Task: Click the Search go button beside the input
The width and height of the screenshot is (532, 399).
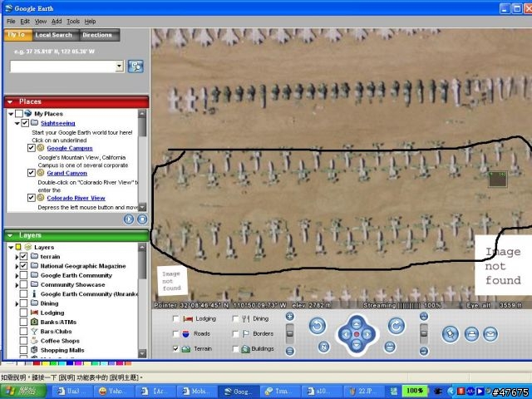Action: [135, 66]
